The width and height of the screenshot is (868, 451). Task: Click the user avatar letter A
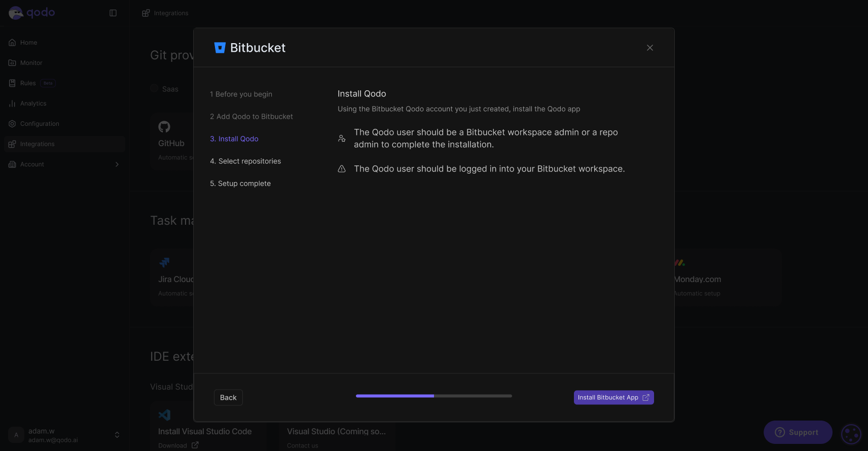point(16,435)
